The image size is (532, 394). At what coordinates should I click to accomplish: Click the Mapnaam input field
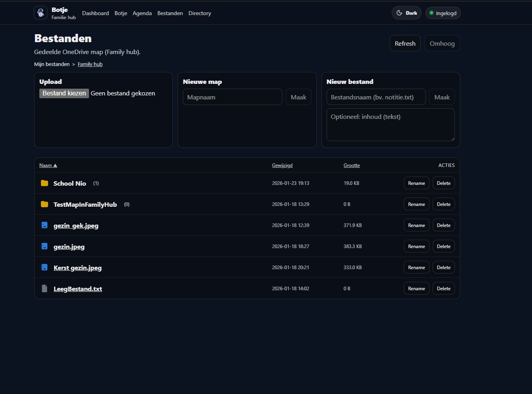(232, 97)
